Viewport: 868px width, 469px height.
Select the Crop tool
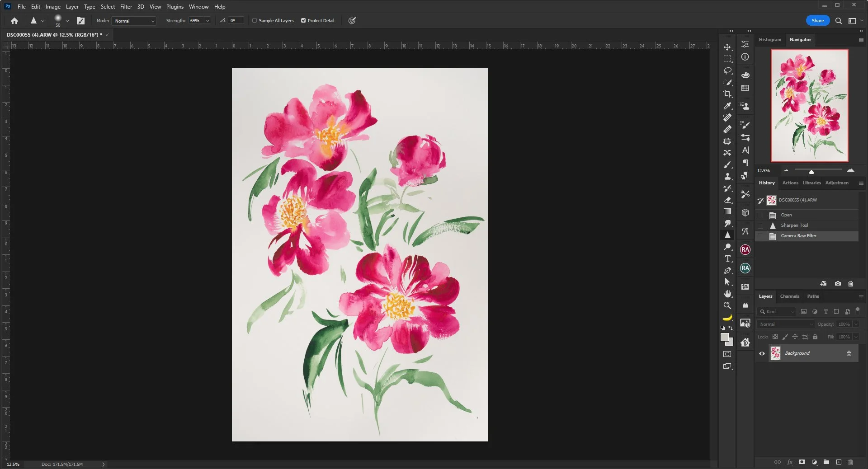click(727, 94)
